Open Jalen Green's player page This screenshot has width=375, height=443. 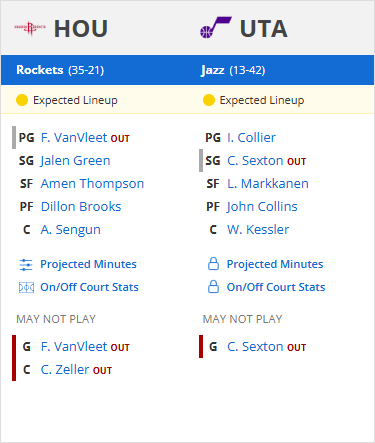click(x=75, y=161)
